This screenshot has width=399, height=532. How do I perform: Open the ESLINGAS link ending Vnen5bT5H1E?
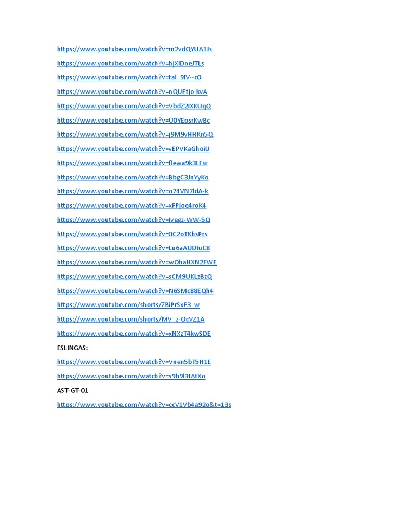134,362
